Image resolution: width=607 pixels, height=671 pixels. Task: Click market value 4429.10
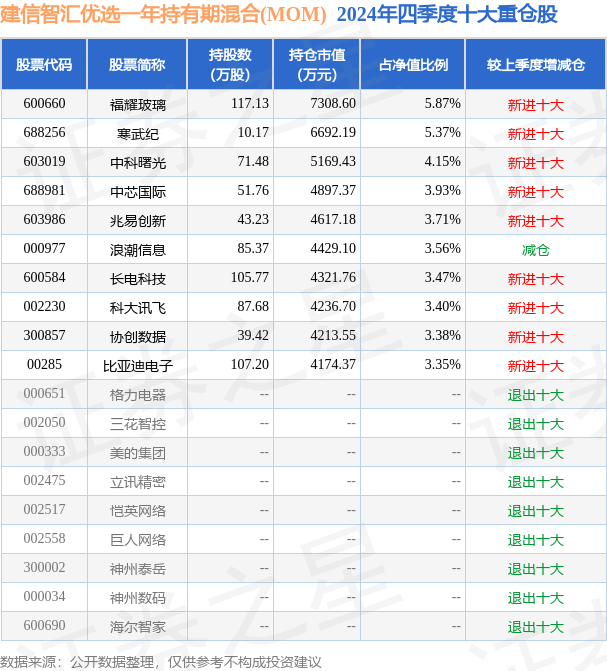pos(333,249)
